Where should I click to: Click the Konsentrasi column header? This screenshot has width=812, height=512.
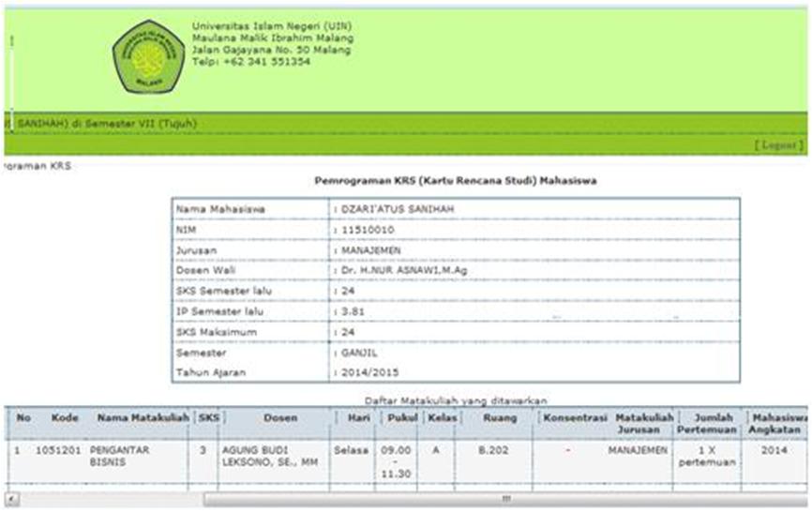[571, 417]
